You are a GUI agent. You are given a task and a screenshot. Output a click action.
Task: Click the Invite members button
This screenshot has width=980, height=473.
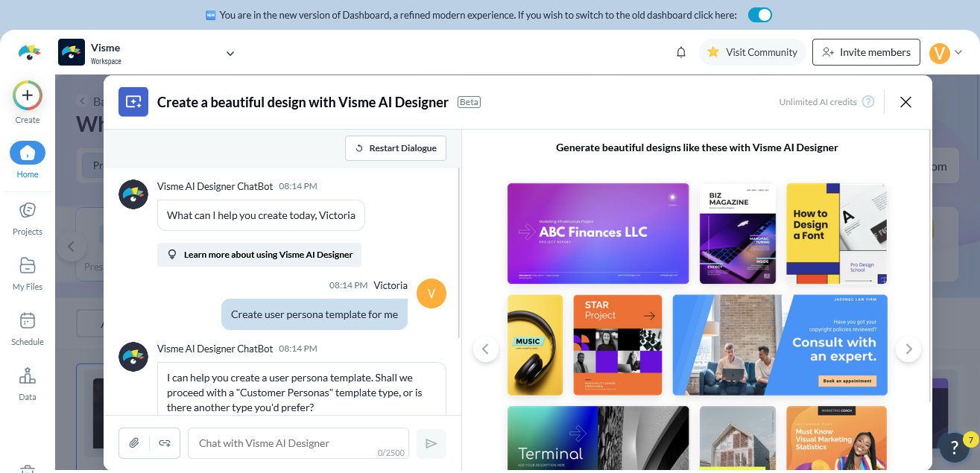pos(866,51)
